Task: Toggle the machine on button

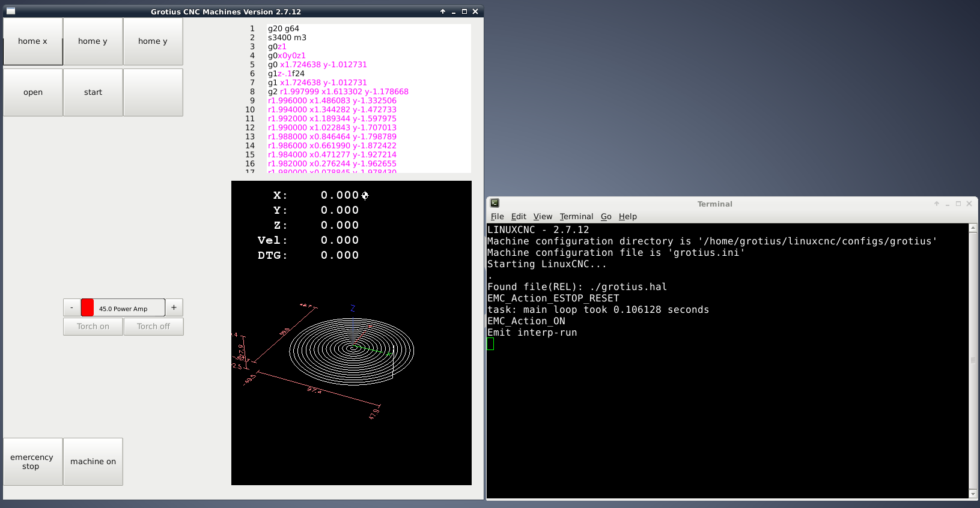Action: pos(93,462)
